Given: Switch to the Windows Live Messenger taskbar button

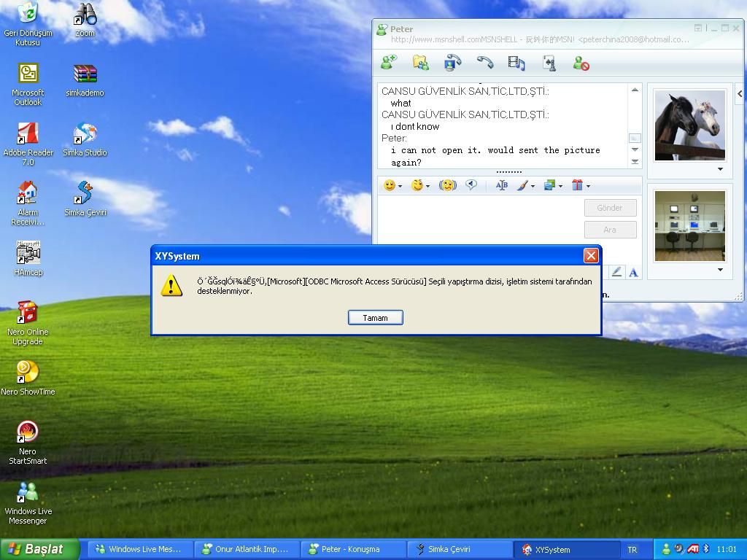Looking at the screenshot, I should [139, 549].
